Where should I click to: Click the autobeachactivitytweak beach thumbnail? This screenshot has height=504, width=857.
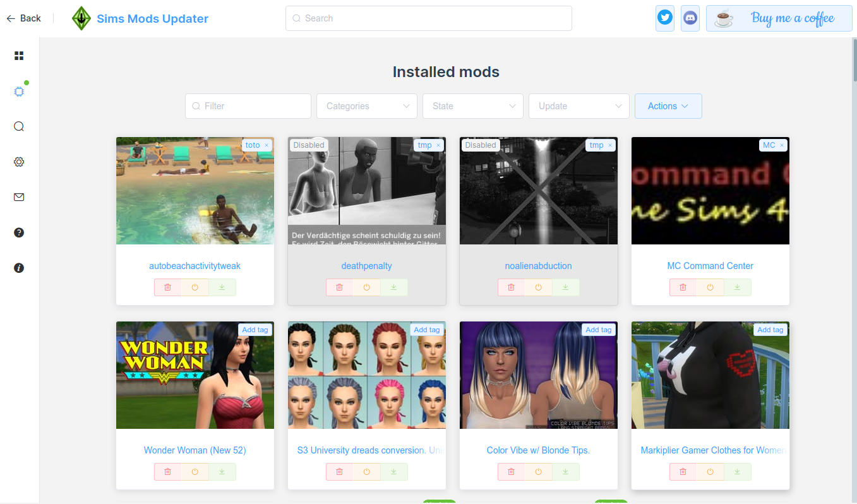[x=195, y=191]
